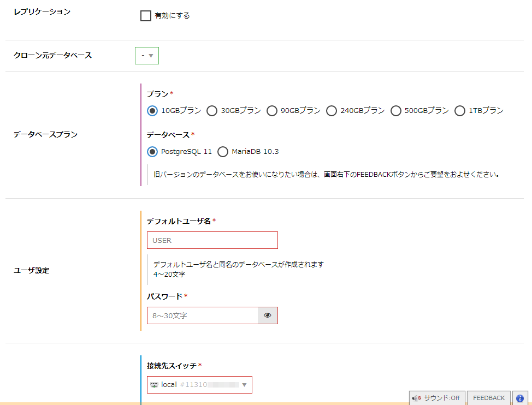Open the clone source database dropdown
This screenshot has width=532, height=405.
pos(147,56)
